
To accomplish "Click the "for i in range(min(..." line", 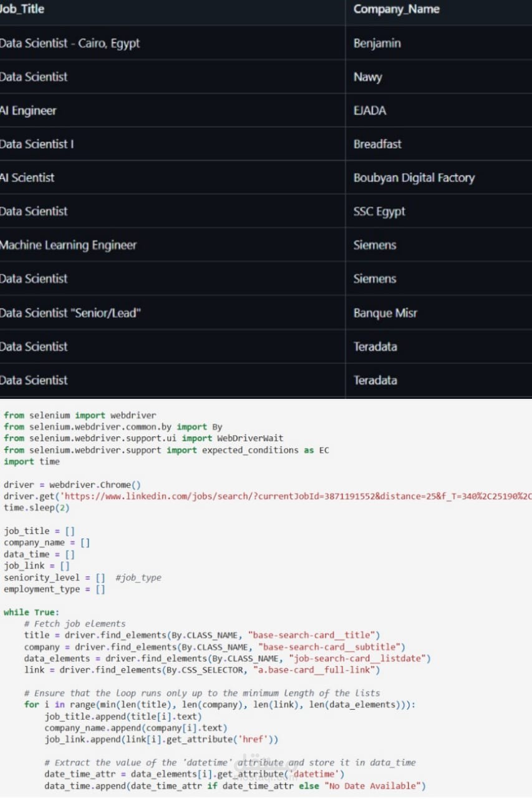I will (219, 705).
